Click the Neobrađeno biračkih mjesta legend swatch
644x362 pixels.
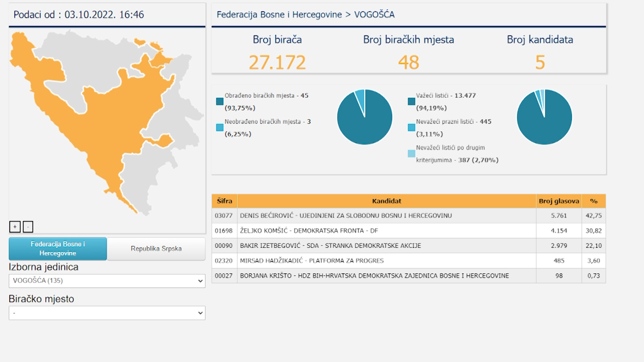220,128
